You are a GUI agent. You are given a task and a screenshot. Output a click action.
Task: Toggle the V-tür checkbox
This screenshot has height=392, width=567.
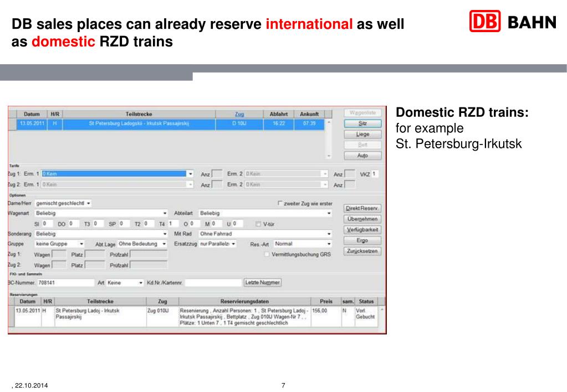click(x=258, y=224)
